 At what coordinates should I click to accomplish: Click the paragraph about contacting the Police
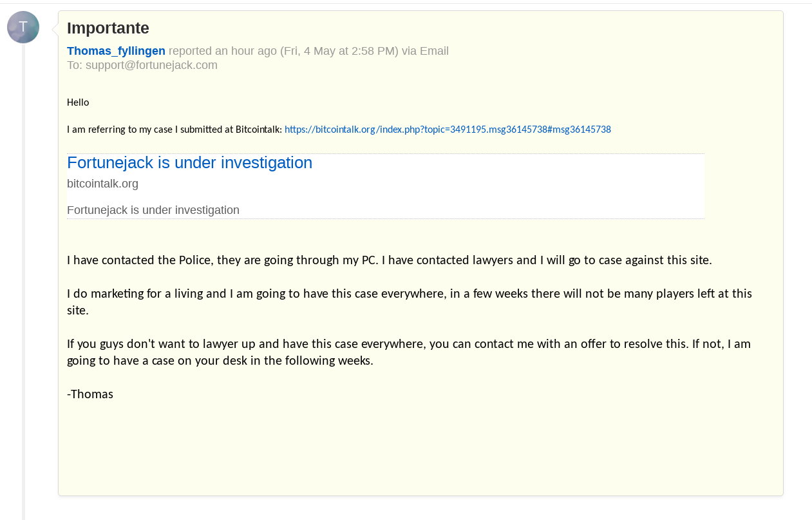pos(390,260)
